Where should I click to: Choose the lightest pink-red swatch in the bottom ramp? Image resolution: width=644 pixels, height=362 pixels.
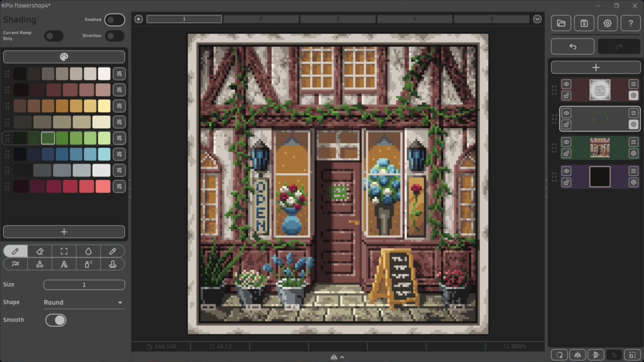point(103,186)
